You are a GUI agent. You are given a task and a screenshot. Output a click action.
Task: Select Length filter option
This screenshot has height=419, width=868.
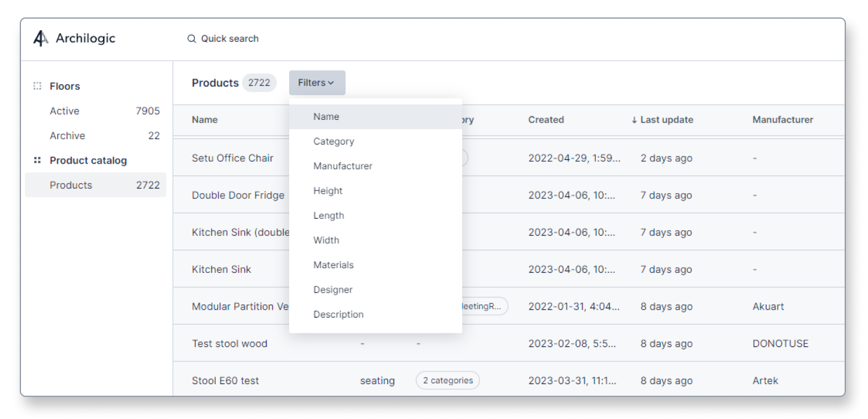(x=376, y=215)
